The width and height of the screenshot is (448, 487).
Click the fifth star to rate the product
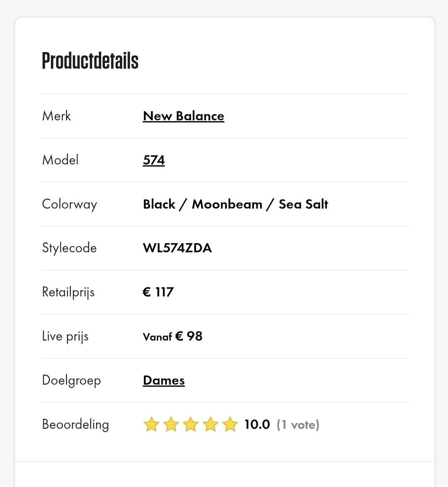pyautogui.click(x=230, y=425)
